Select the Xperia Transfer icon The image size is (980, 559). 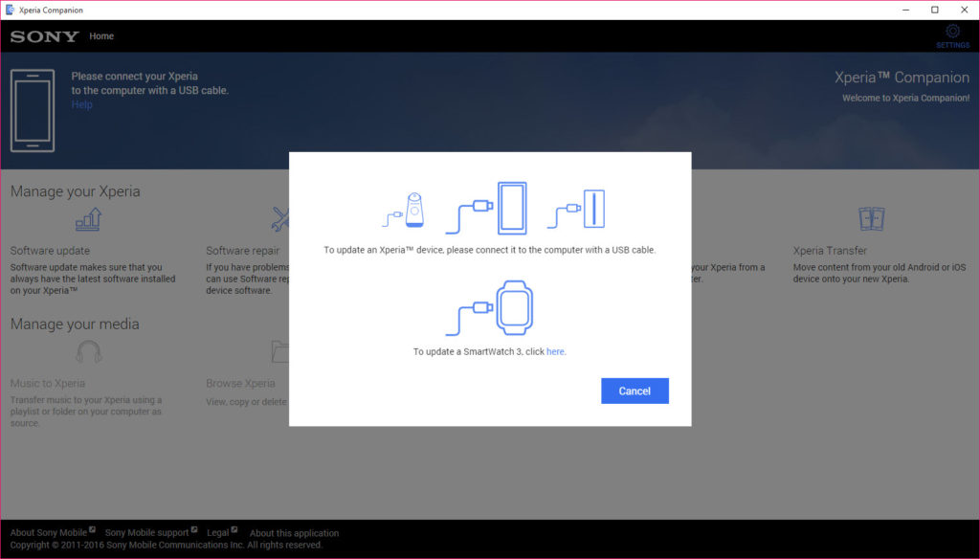pyautogui.click(x=871, y=219)
